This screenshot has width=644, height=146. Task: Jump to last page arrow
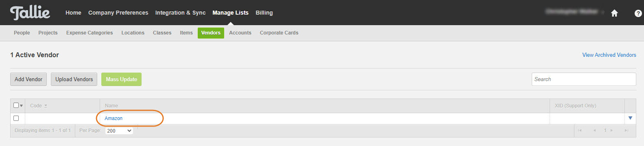[x=627, y=130]
